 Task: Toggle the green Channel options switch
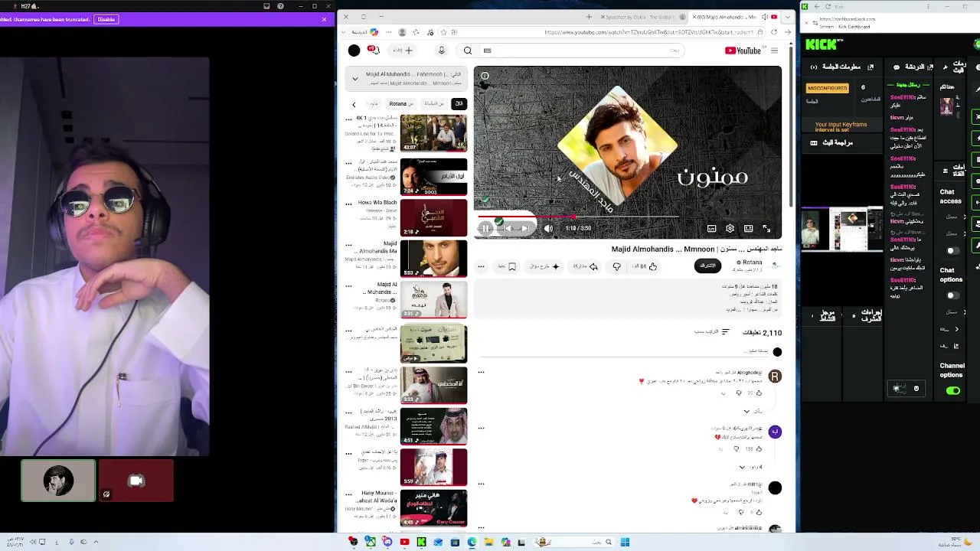953,391
